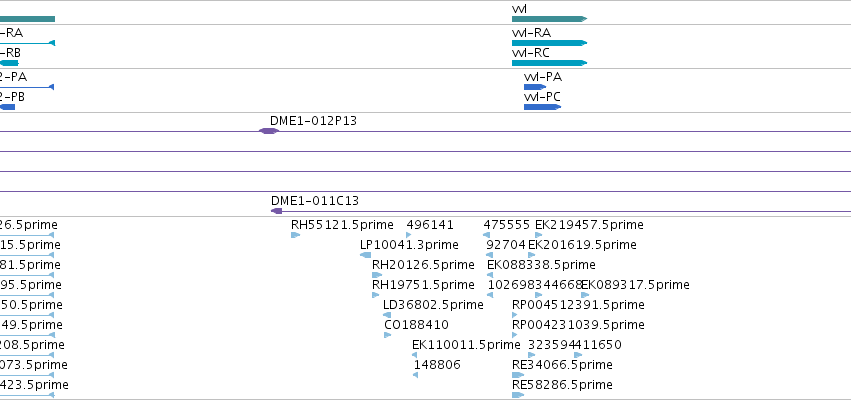Select the DME1-011C13 arrow marker
851x400 pixels.
[277, 211]
